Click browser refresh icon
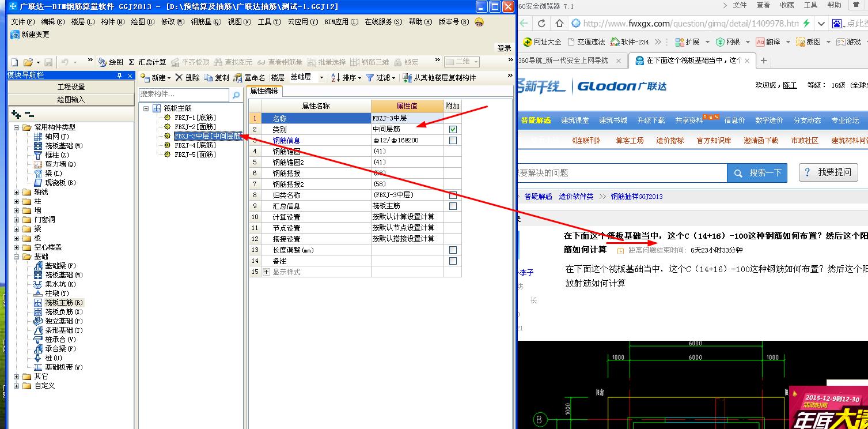The height and width of the screenshot is (429, 868). pos(541,24)
